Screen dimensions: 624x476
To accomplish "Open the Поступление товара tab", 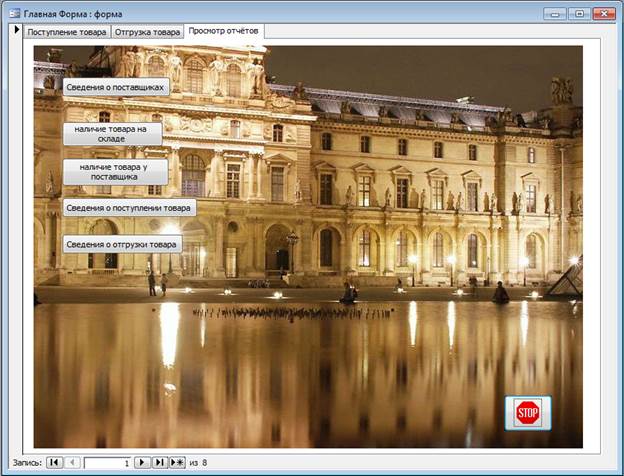I will click(66, 32).
